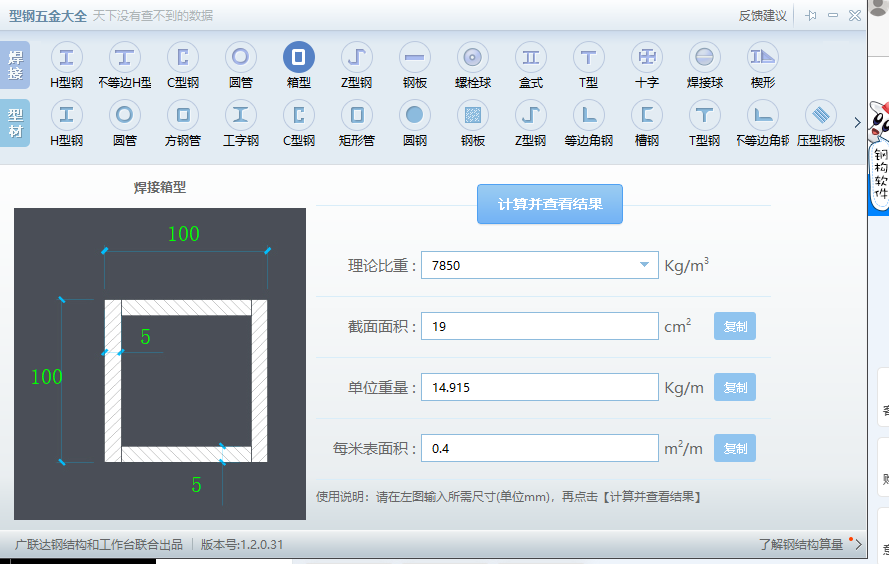Copy the 截面面积 value with 复制
The height and width of the screenshot is (564, 889).
(735, 326)
